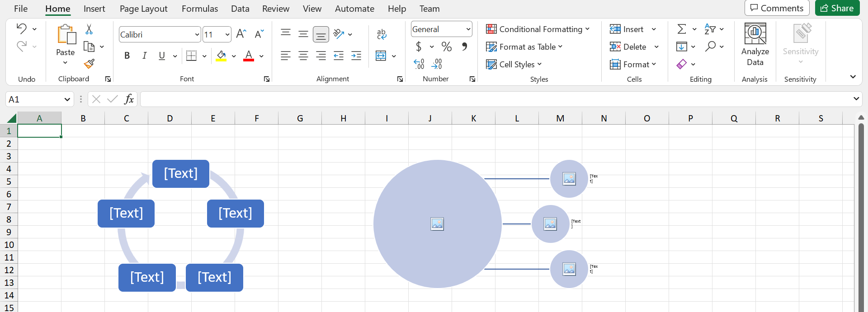Open the Conditional Formatting dropdown
Viewport: 868px width, 312px height.
click(x=538, y=29)
